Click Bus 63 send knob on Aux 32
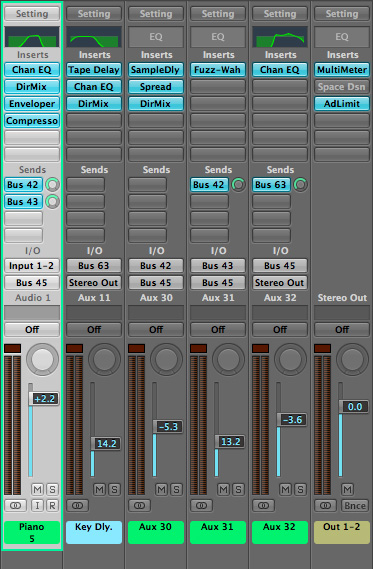 [x=300, y=185]
